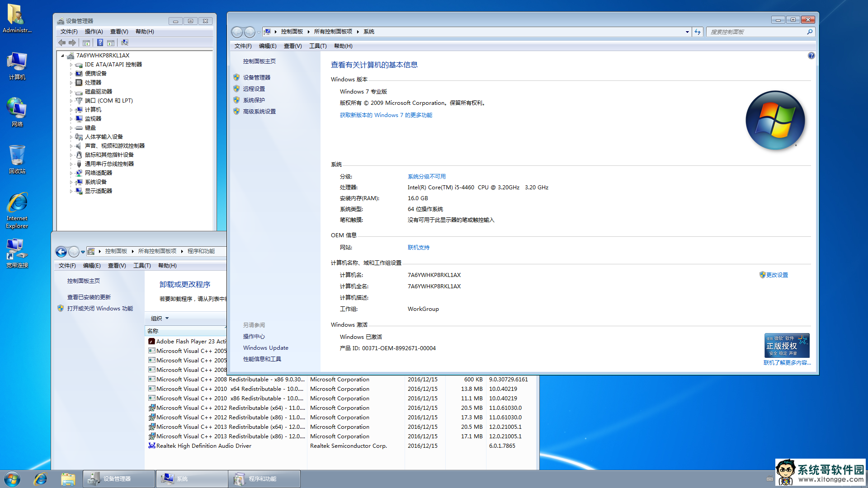Click the Microsoft genuine software badge
The width and height of the screenshot is (868, 488).
click(787, 346)
